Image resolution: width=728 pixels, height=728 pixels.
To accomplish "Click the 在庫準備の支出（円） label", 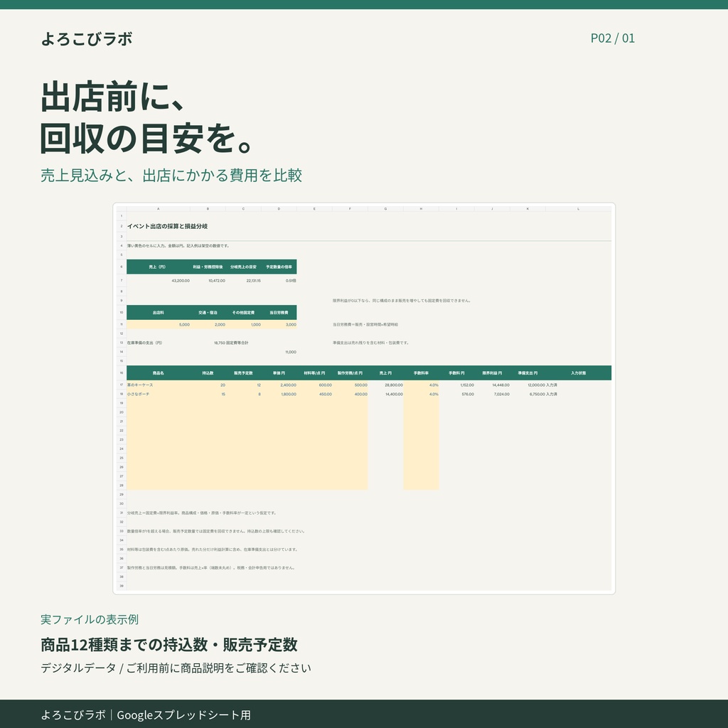I will (145, 343).
